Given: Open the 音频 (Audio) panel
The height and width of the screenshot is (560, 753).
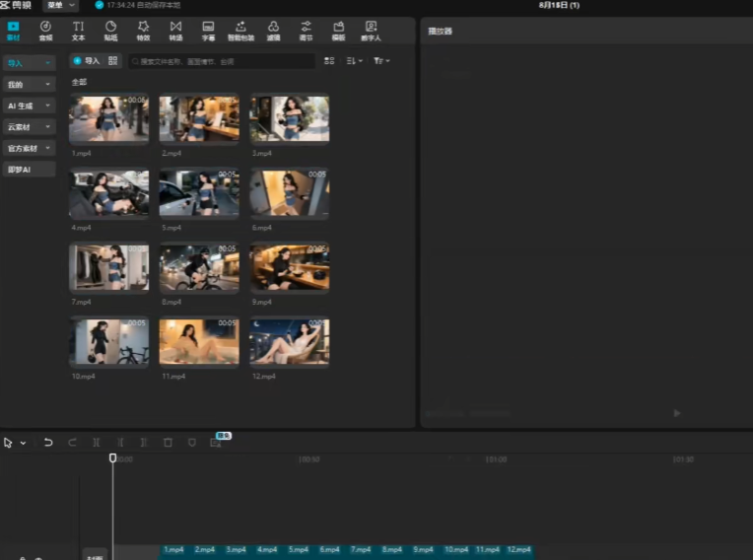Looking at the screenshot, I should [x=45, y=30].
